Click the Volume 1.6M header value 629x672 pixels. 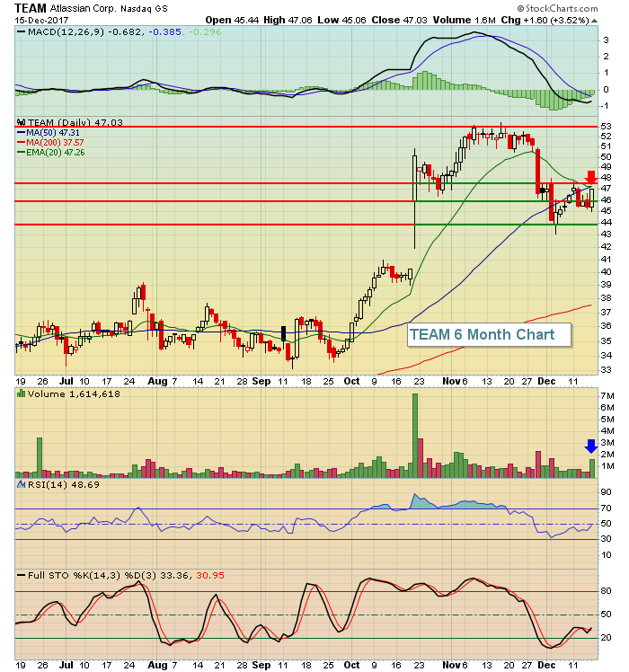465,20
